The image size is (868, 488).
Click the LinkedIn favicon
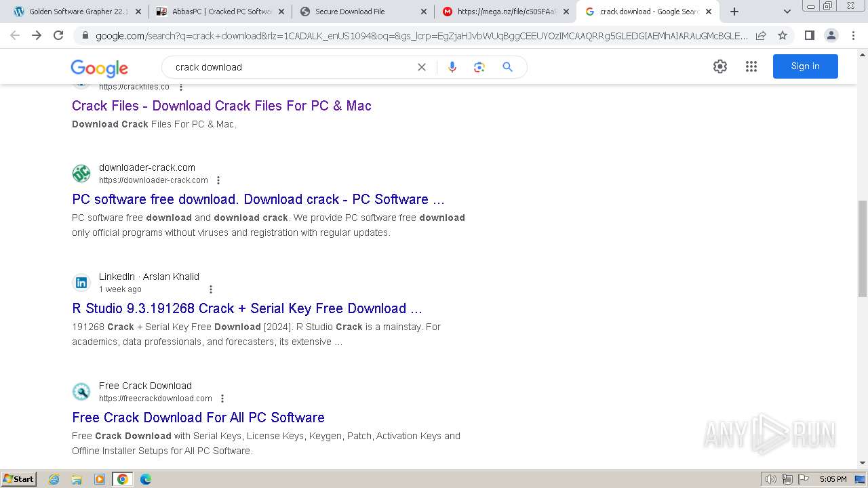click(x=81, y=283)
